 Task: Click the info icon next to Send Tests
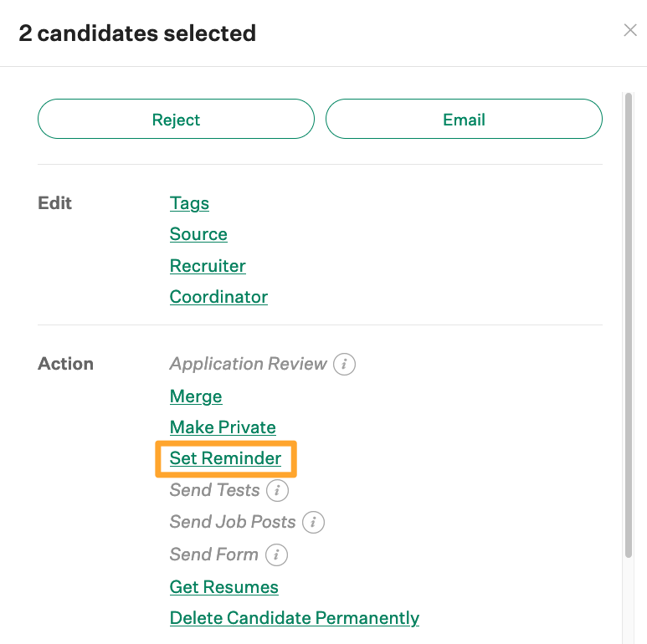tap(278, 491)
